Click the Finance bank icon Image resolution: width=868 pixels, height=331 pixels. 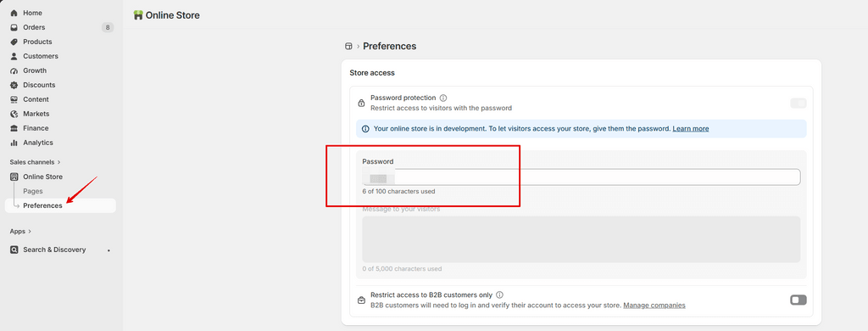click(x=14, y=128)
